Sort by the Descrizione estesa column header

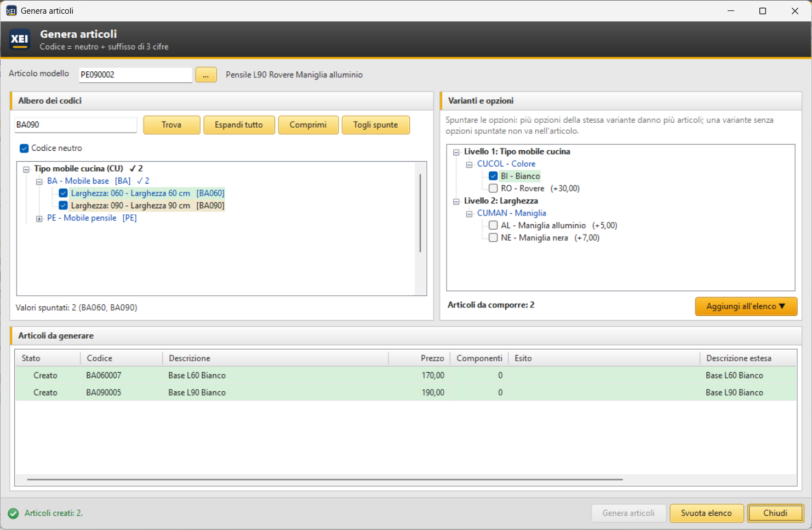pos(748,358)
